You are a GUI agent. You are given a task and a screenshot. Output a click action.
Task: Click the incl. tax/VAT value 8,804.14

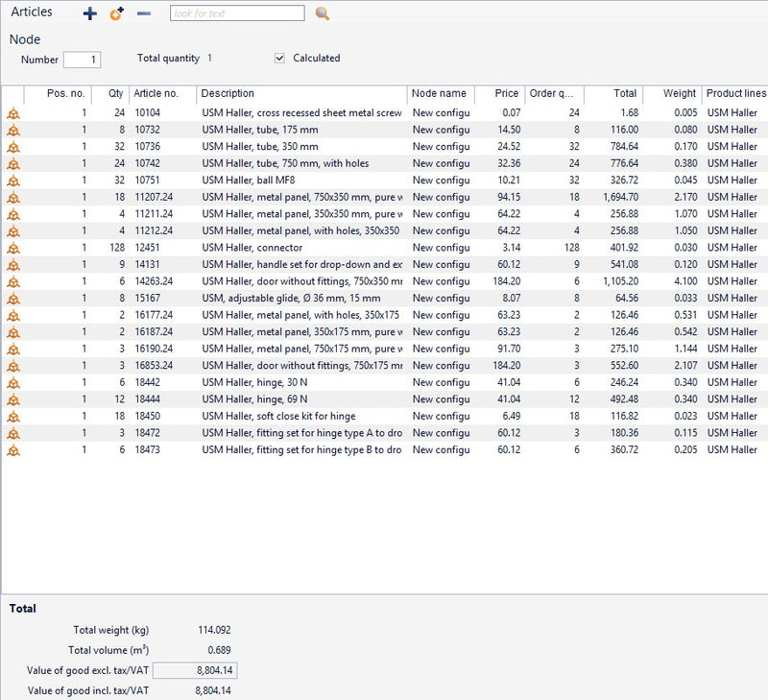click(213, 690)
